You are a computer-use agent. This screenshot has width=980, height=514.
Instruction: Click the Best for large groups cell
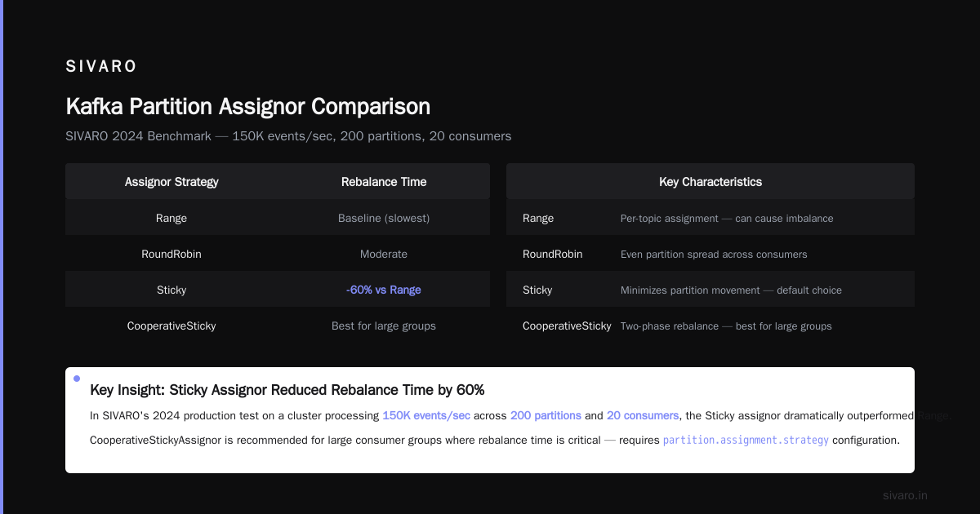click(x=384, y=326)
